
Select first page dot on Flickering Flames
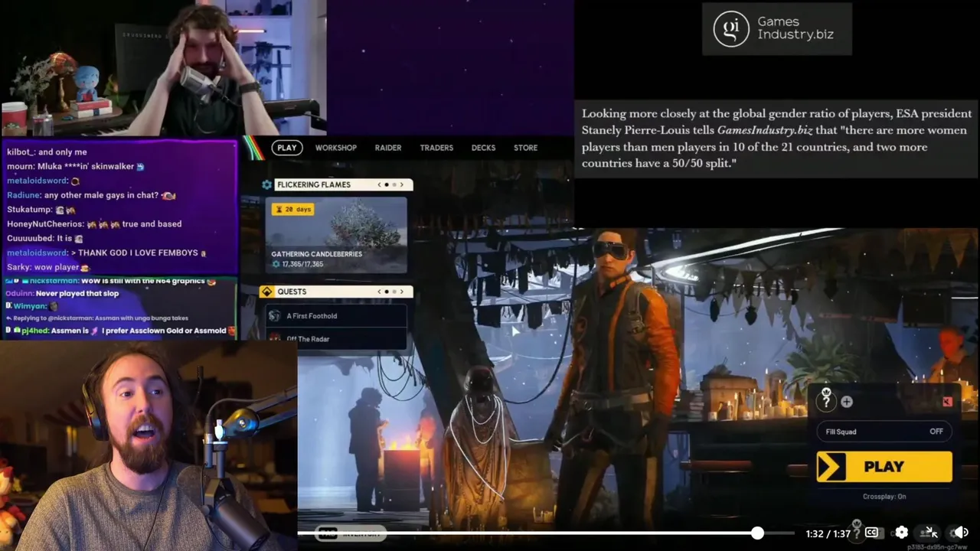tap(387, 184)
